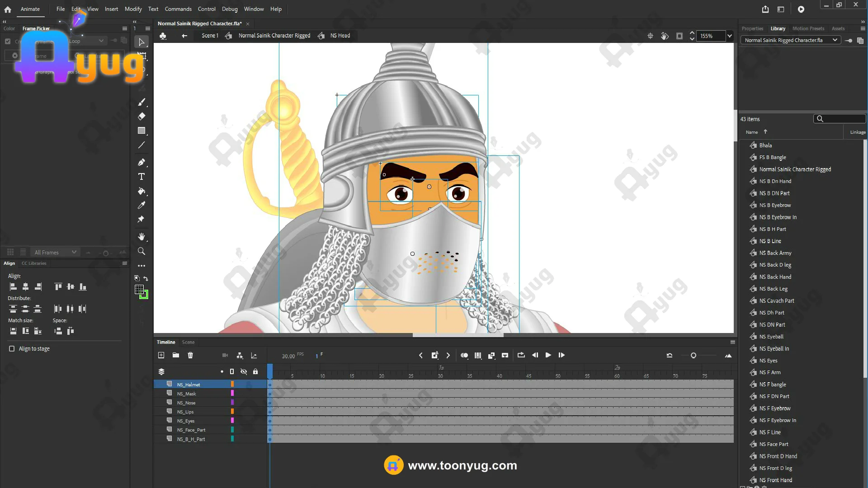Click the new layer icon in Timeline

(161, 355)
